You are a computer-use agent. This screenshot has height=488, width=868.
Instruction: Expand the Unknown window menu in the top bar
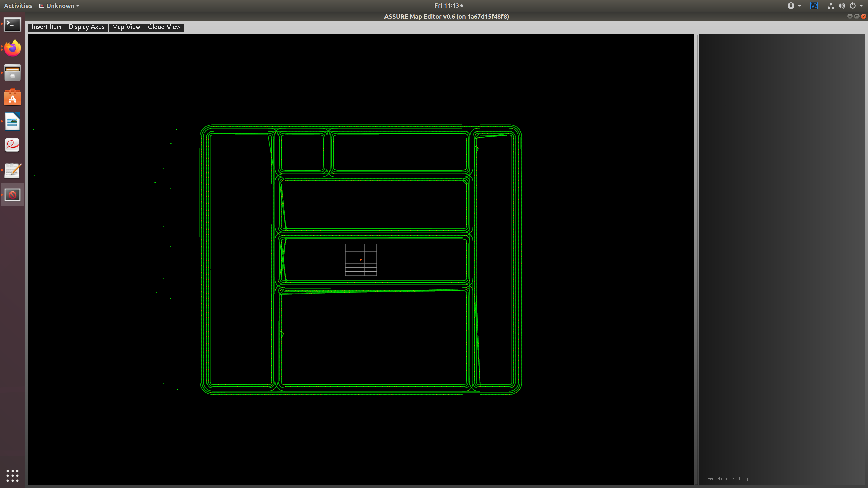click(x=59, y=6)
